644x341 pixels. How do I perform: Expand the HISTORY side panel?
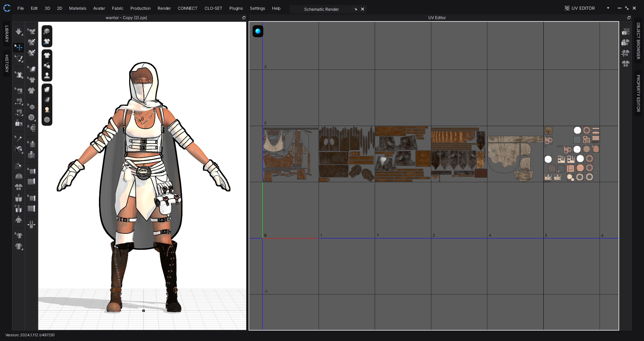click(x=7, y=63)
